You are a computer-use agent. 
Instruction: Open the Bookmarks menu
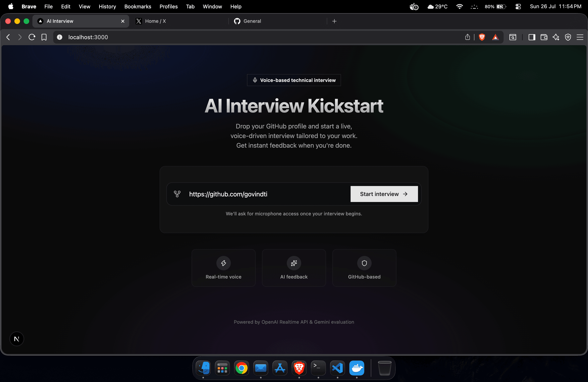(138, 6)
